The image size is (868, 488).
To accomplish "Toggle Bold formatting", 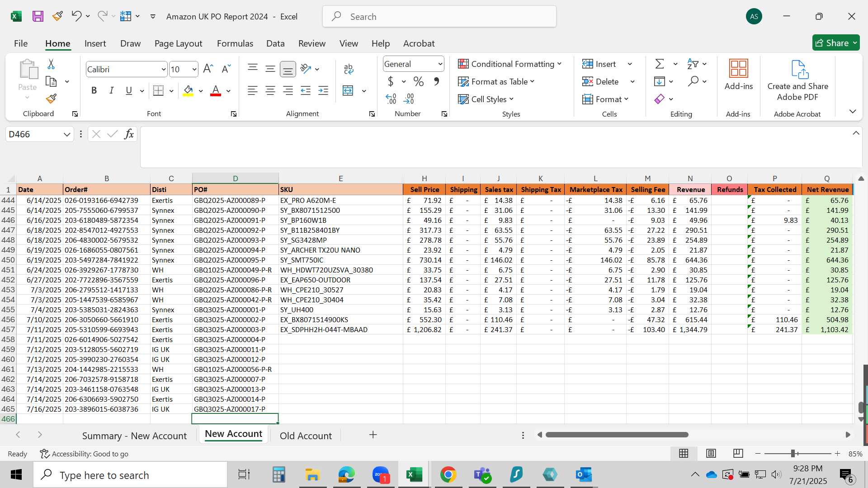I will pos(94,90).
